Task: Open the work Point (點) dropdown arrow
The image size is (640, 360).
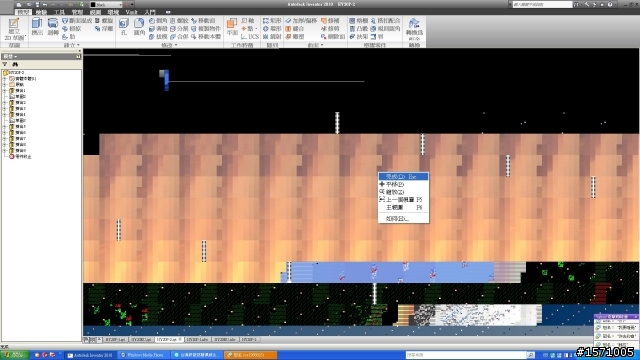Action: pos(256,29)
